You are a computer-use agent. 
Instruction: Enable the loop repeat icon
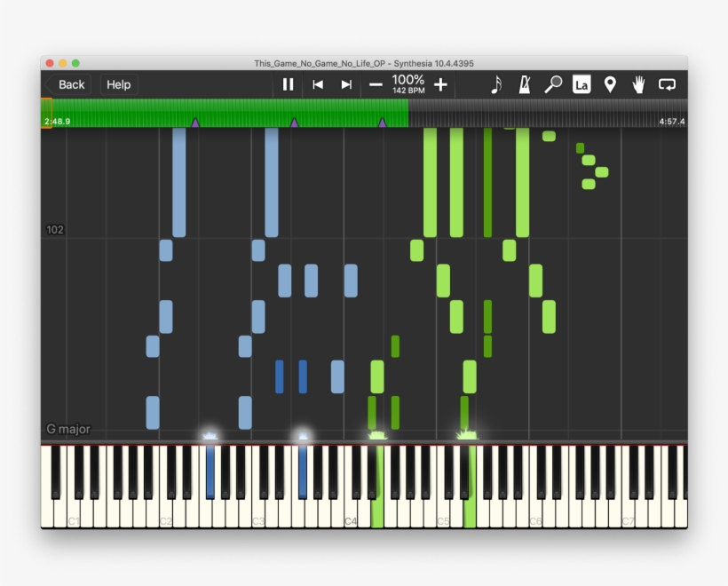[x=667, y=85]
